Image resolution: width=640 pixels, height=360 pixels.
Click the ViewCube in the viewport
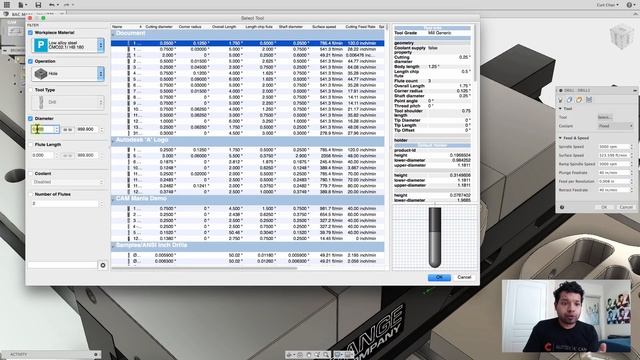(621, 37)
